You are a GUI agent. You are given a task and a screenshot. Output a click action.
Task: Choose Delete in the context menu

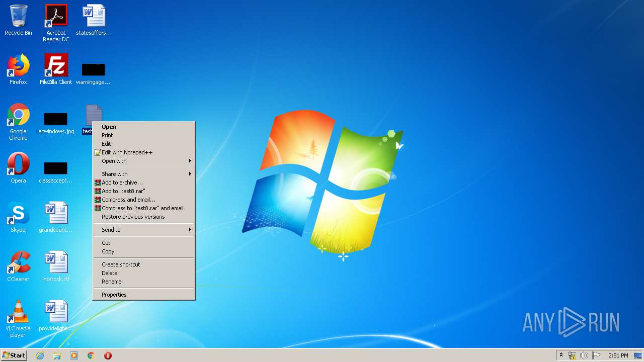(144, 273)
